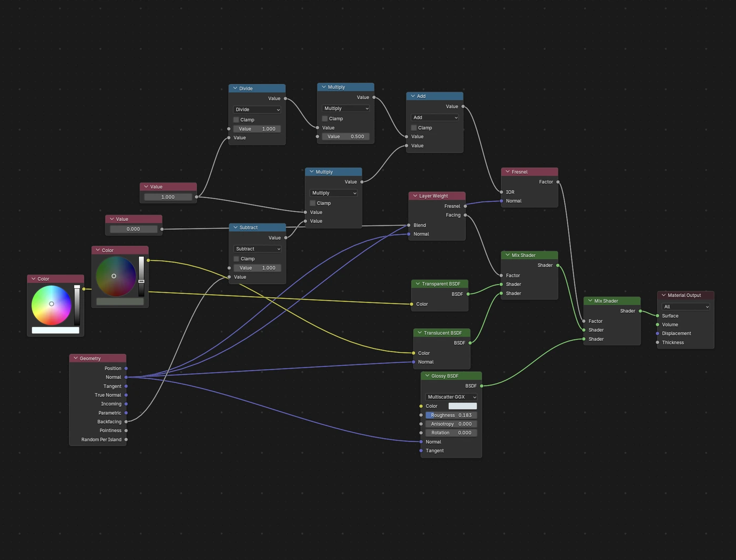
Task: Enable Clamp checkbox in Subtract node
Action: [237, 259]
